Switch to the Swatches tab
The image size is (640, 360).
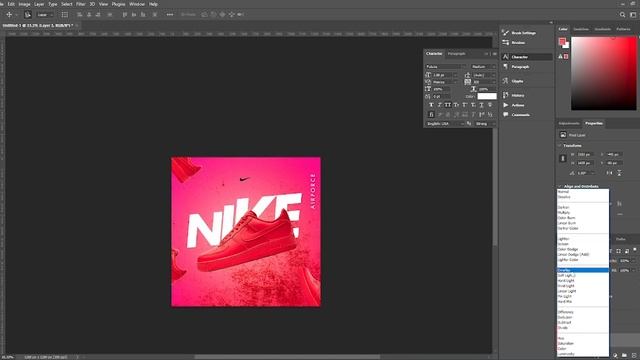(x=581, y=29)
